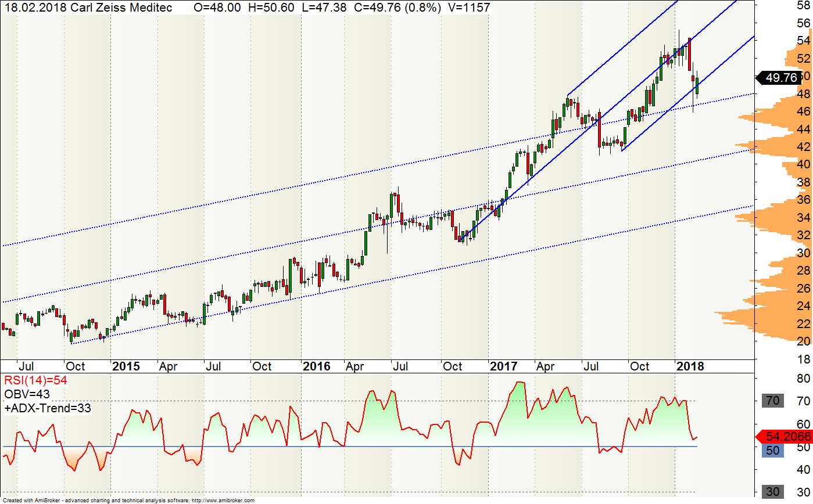
Task: Click price axis value '36'
Action: pyautogui.click(x=804, y=200)
